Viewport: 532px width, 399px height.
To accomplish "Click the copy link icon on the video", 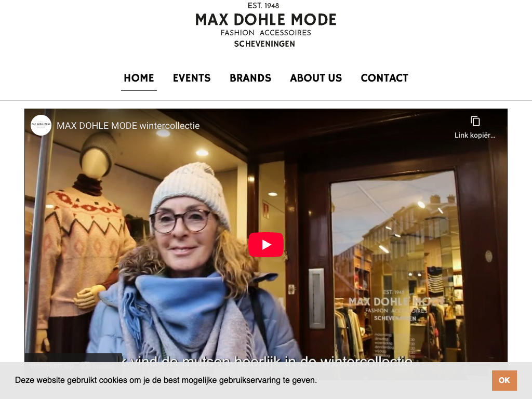I will click(475, 121).
